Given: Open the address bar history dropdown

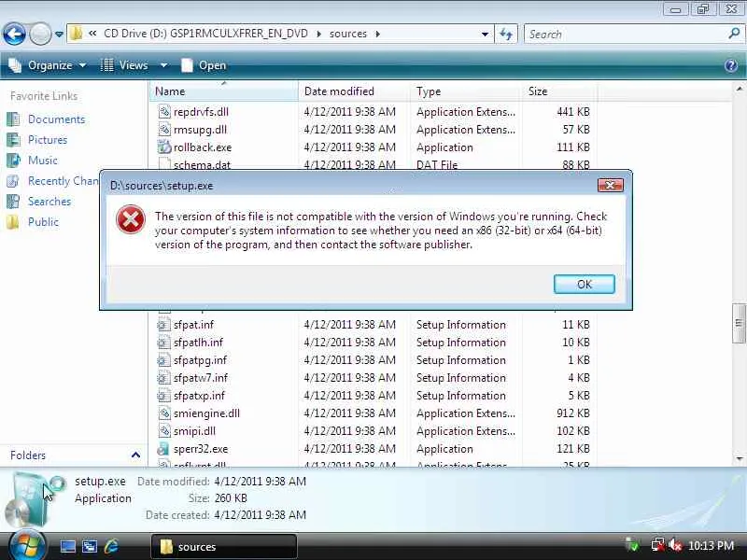Looking at the screenshot, I should coord(485,35).
